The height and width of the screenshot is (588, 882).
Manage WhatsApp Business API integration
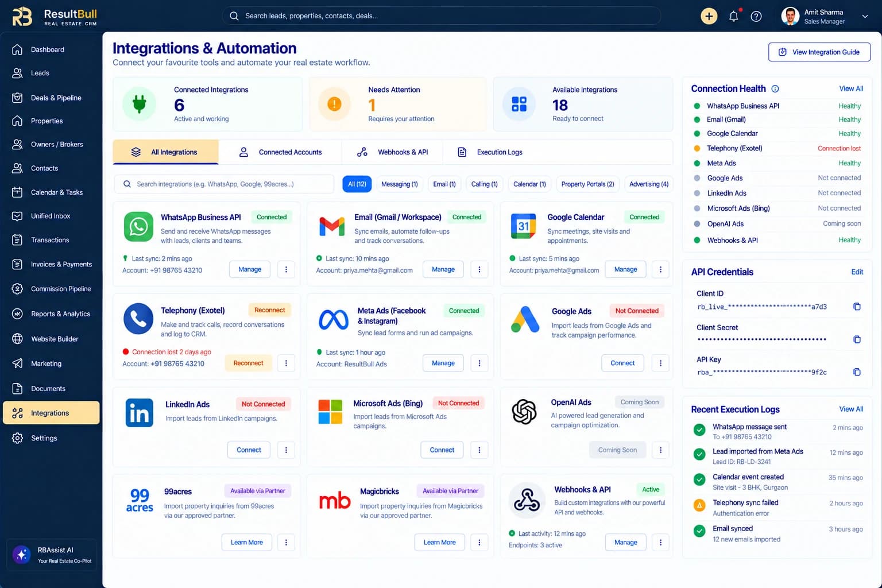(250, 269)
